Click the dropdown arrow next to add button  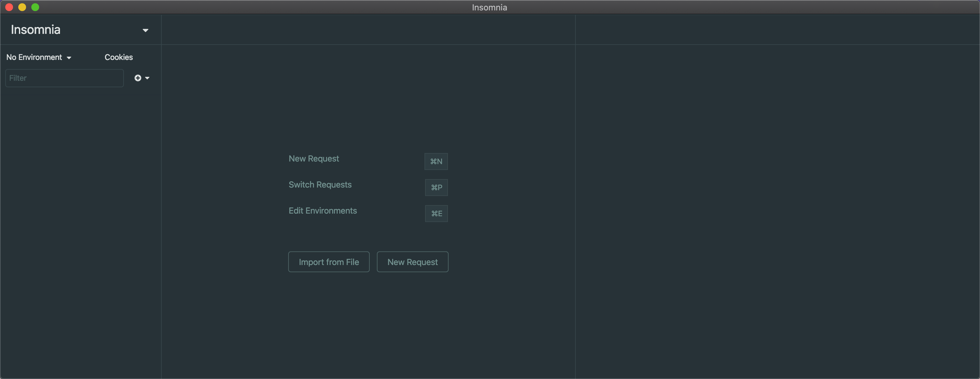click(147, 78)
